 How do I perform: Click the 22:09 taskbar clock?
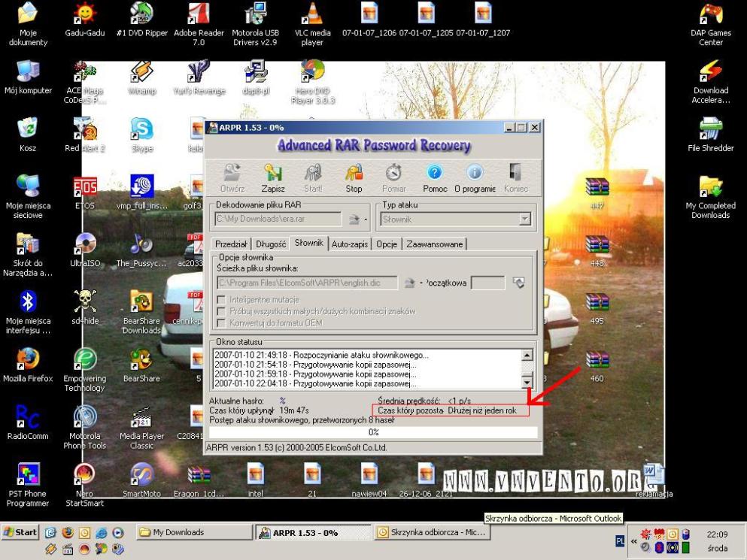coord(717,534)
